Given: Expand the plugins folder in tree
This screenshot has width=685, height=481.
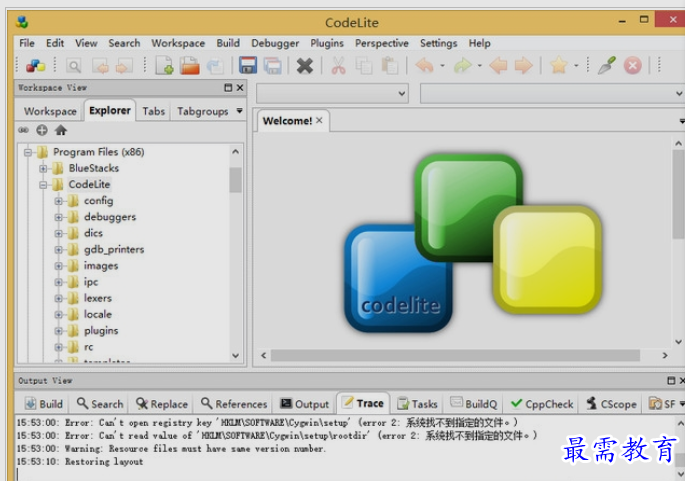Looking at the screenshot, I should (59, 331).
